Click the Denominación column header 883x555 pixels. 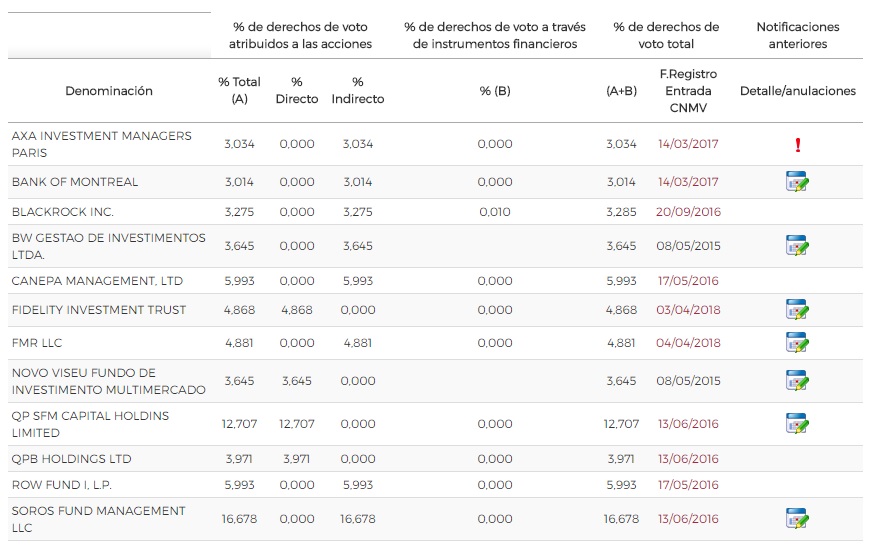(109, 91)
